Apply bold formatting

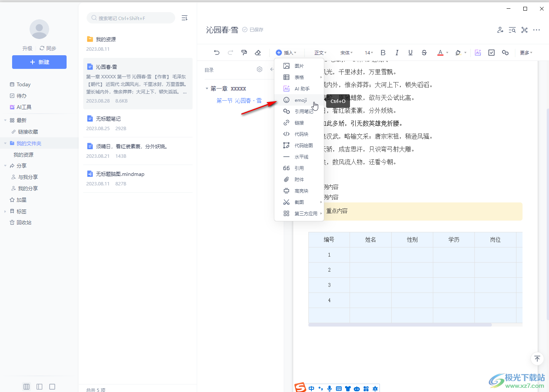pos(383,53)
